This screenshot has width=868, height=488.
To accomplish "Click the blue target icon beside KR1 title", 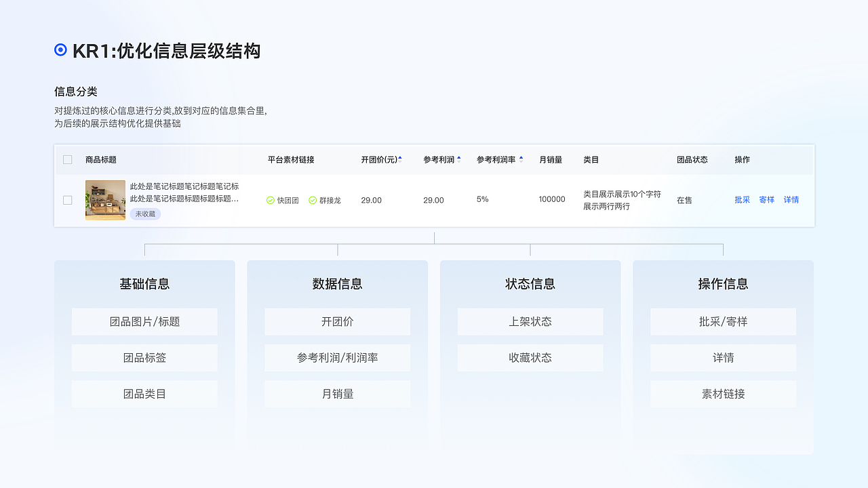I will pos(60,49).
